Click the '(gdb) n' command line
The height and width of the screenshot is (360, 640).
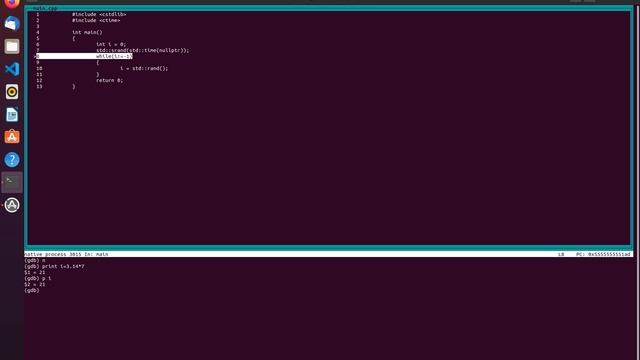click(x=35, y=260)
